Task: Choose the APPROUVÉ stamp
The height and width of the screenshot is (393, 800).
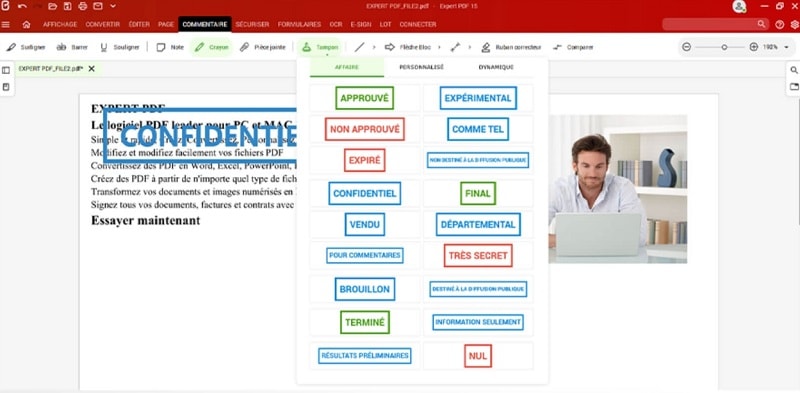Action: tap(364, 98)
